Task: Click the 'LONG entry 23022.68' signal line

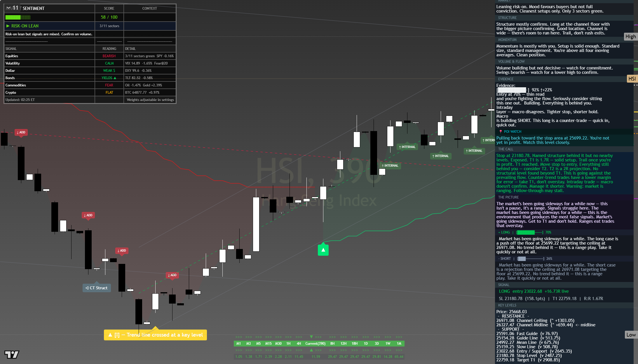Action: [x=534, y=291]
